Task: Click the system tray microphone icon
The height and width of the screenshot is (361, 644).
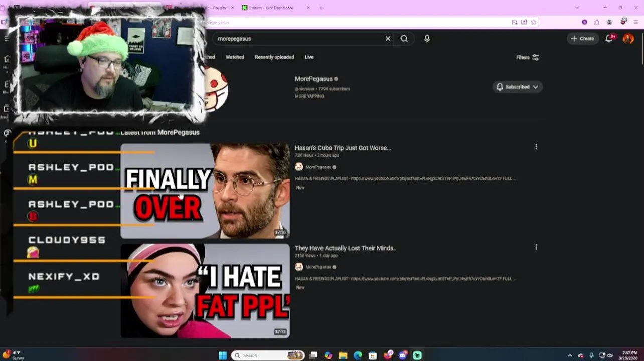Action: click(592, 355)
